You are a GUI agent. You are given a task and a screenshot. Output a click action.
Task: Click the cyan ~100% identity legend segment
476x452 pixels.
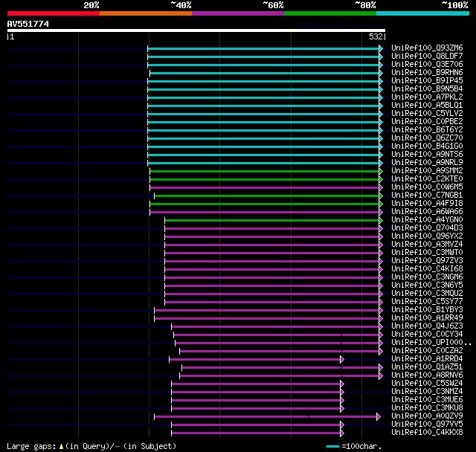coord(422,13)
